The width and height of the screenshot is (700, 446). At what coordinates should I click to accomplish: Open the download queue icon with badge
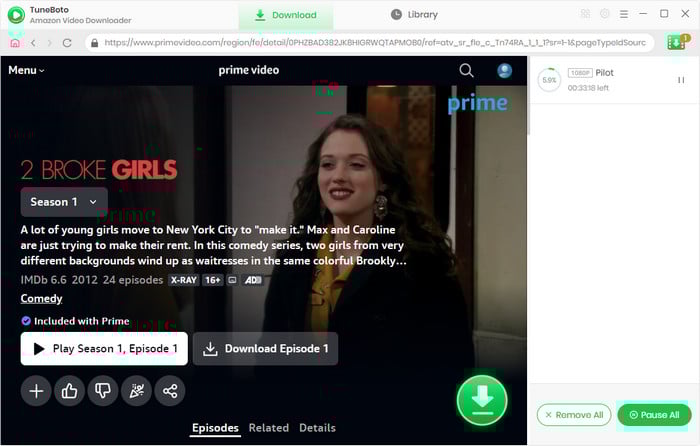[x=678, y=42]
